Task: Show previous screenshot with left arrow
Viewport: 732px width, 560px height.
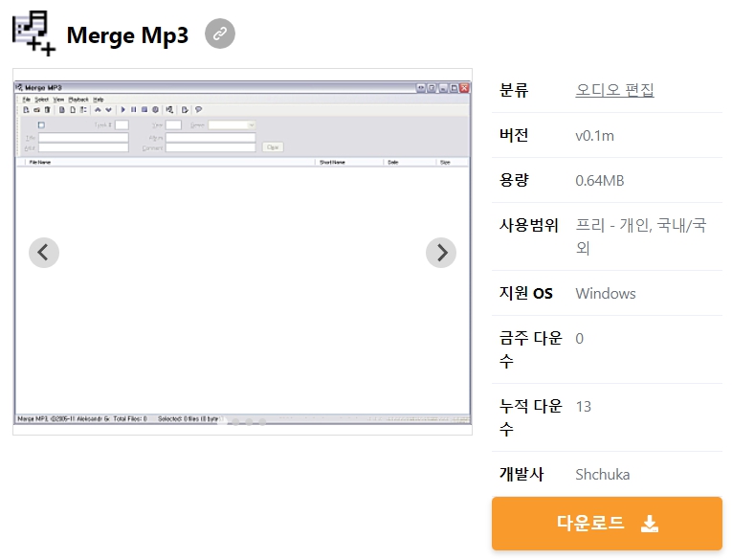Action: (x=44, y=253)
